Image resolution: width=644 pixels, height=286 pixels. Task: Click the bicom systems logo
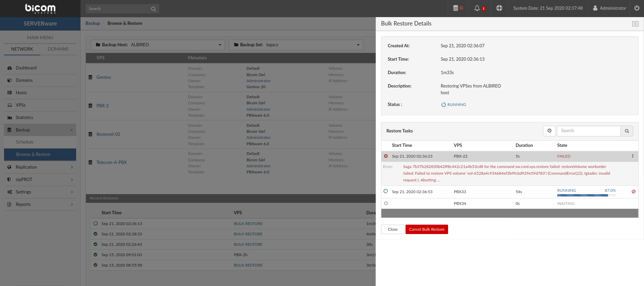coord(40,8)
